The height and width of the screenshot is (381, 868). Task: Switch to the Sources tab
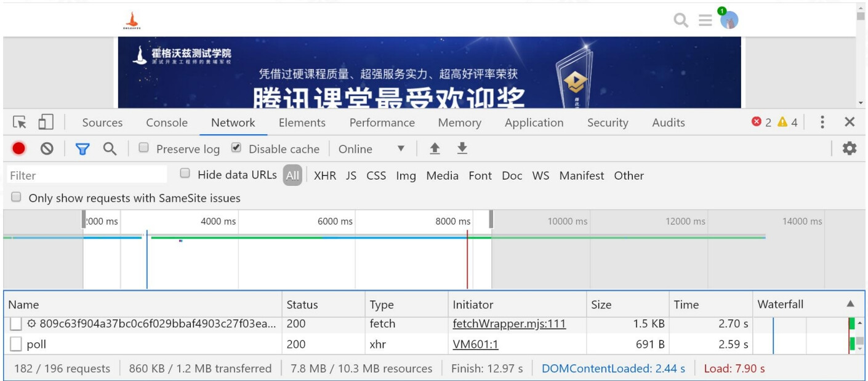[102, 122]
